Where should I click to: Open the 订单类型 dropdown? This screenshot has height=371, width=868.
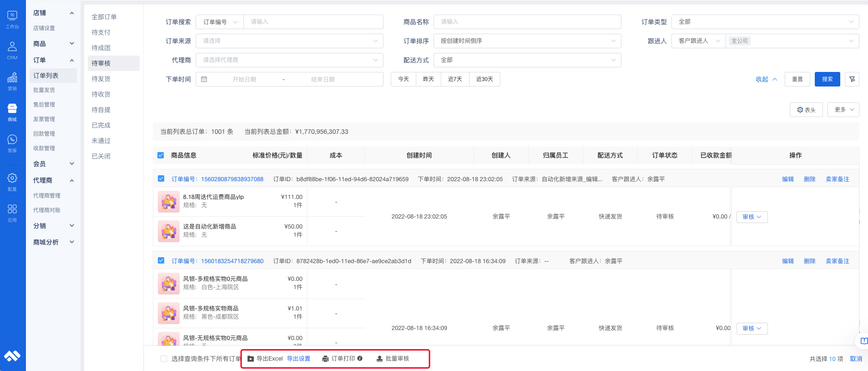pyautogui.click(x=765, y=22)
